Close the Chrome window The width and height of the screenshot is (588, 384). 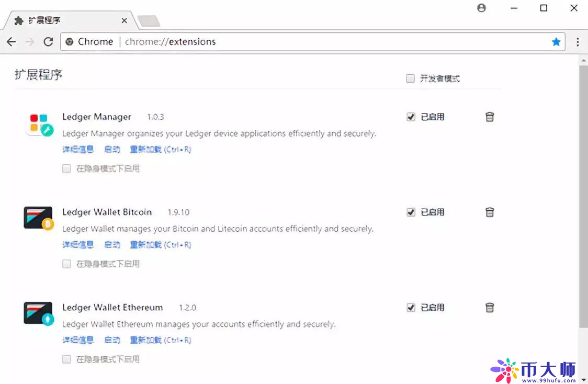click(574, 8)
